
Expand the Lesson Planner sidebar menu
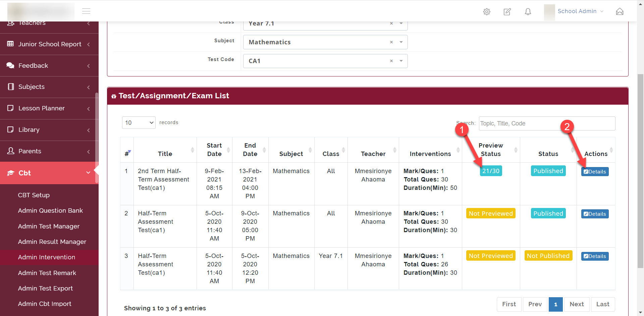[49, 108]
